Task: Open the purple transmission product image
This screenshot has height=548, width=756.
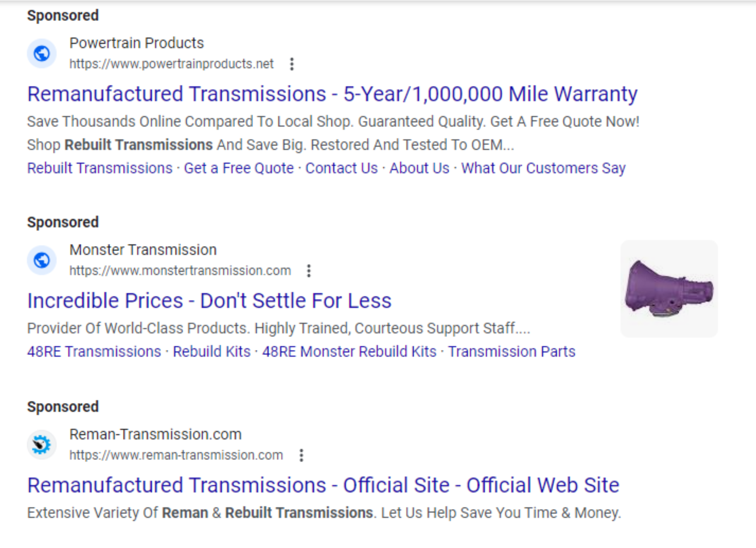Action: pos(669,289)
